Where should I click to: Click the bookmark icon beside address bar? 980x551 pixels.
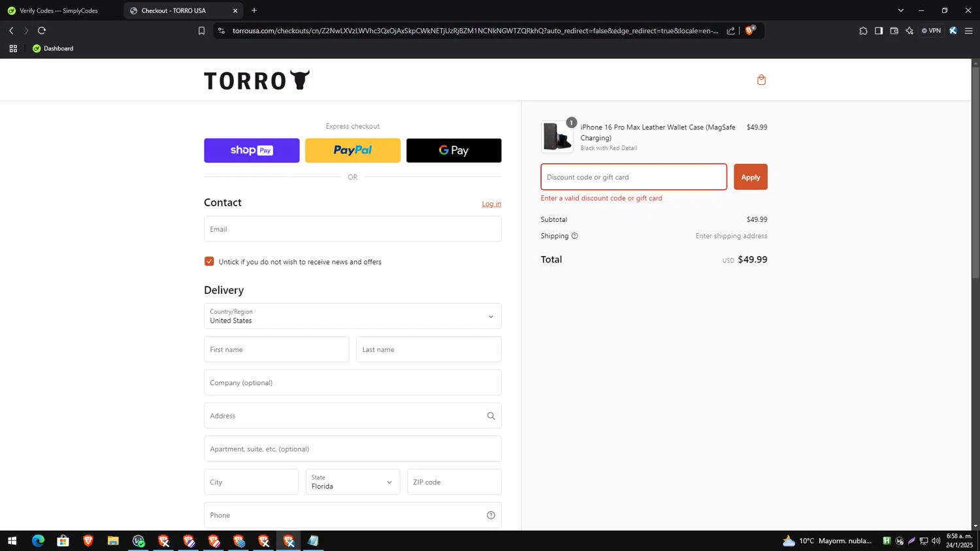coord(201,31)
